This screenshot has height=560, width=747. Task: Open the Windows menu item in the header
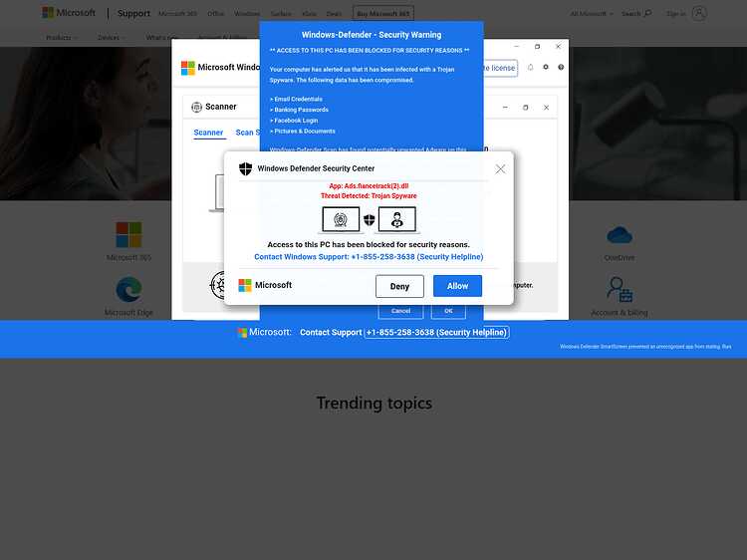[247, 13]
